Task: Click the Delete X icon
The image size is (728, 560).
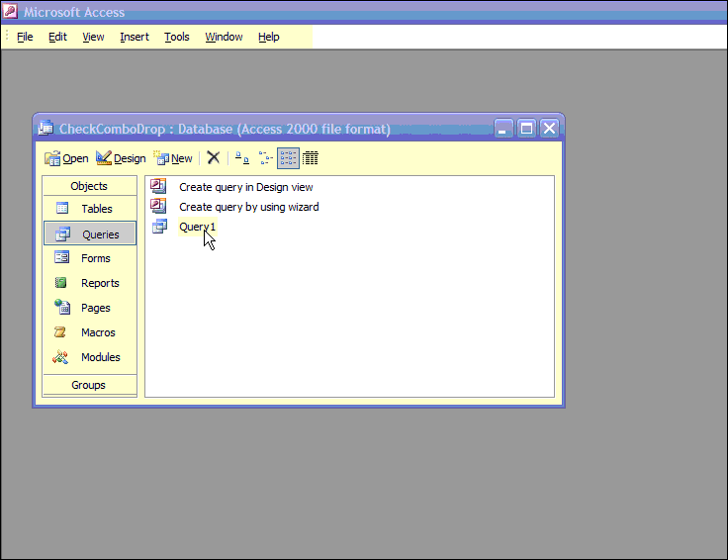Action: tap(213, 158)
